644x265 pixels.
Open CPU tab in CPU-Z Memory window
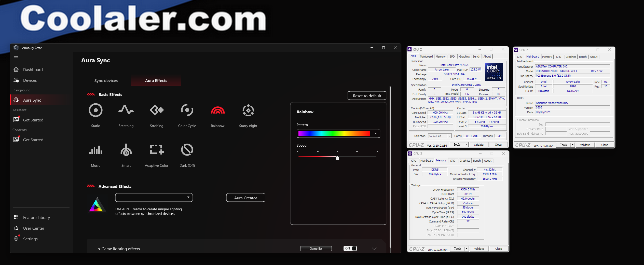pyautogui.click(x=414, y=161)
